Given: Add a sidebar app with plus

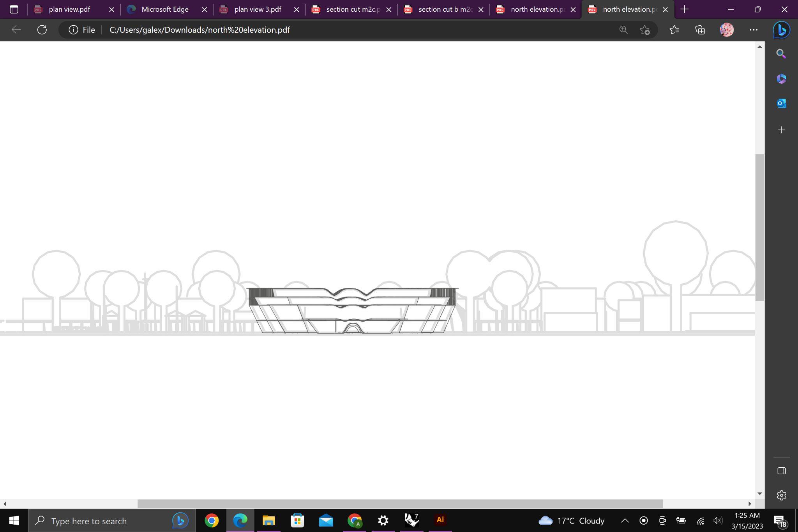Looking at the screenshot, I should tap(781, 130).
